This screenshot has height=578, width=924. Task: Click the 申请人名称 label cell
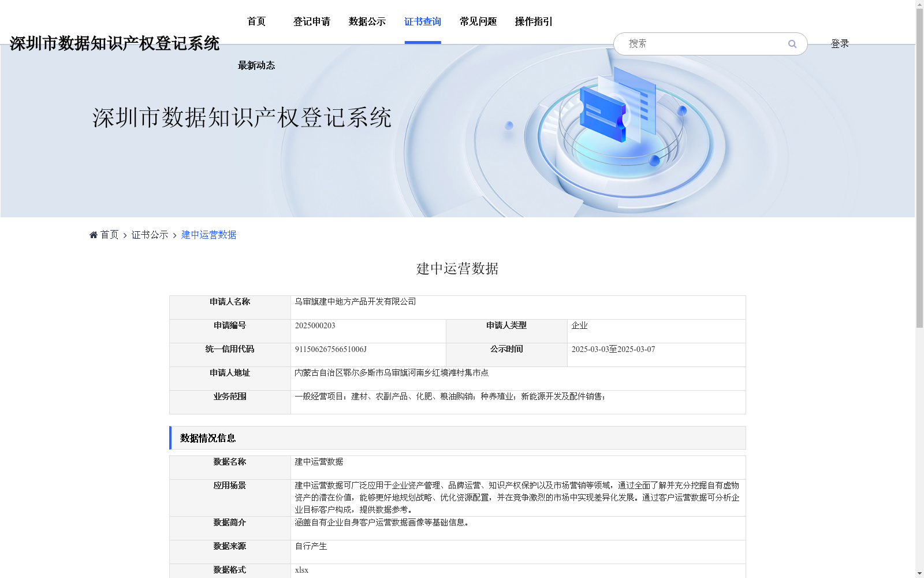click(x=230, y=307)
